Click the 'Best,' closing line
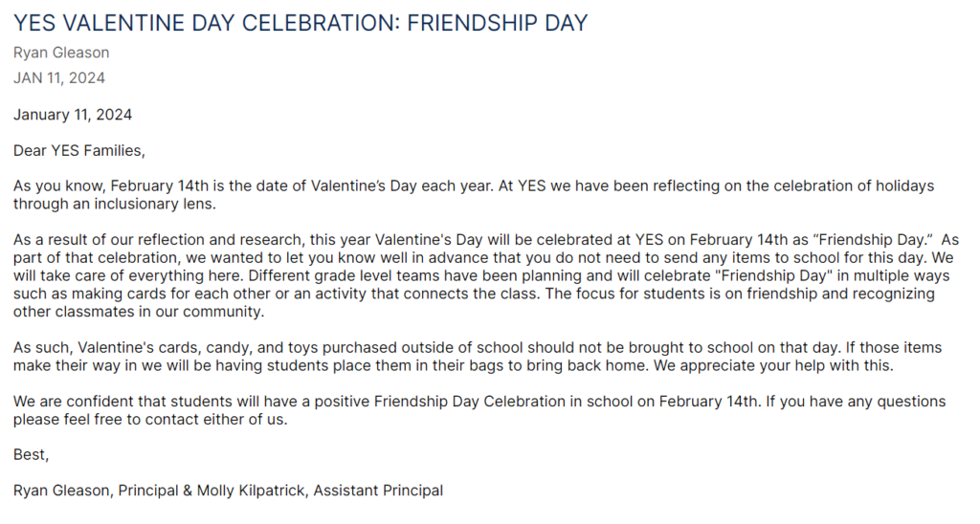This screenshot has height=524, width=980. [x=31, y=455]
